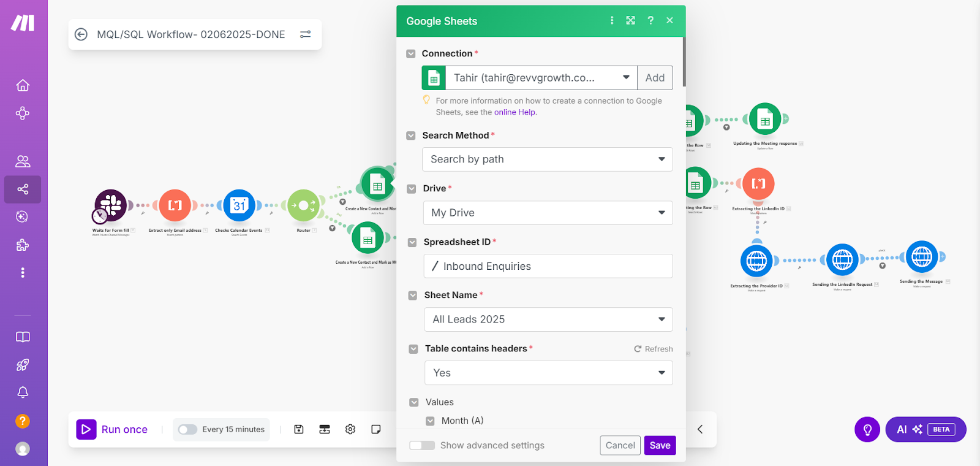
Task: Collapse the toolbar with the left chevron
Action: [700, 429]
